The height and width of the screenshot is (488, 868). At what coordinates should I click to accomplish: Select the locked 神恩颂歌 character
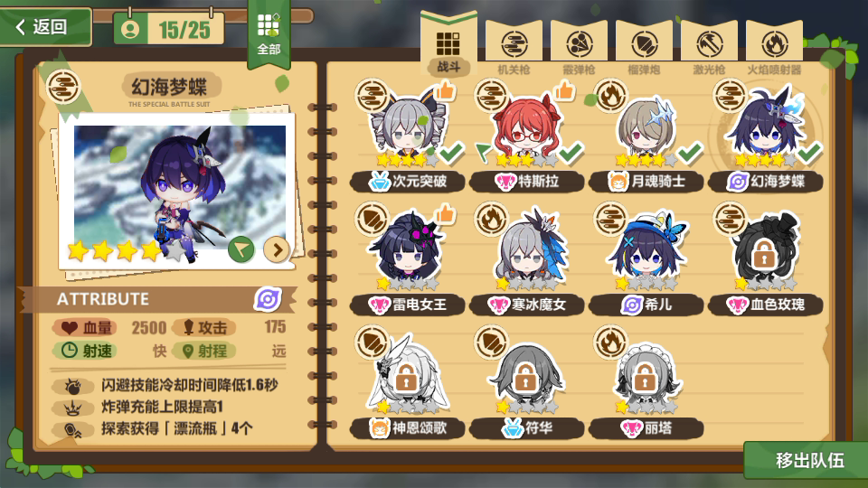(406, 377)
